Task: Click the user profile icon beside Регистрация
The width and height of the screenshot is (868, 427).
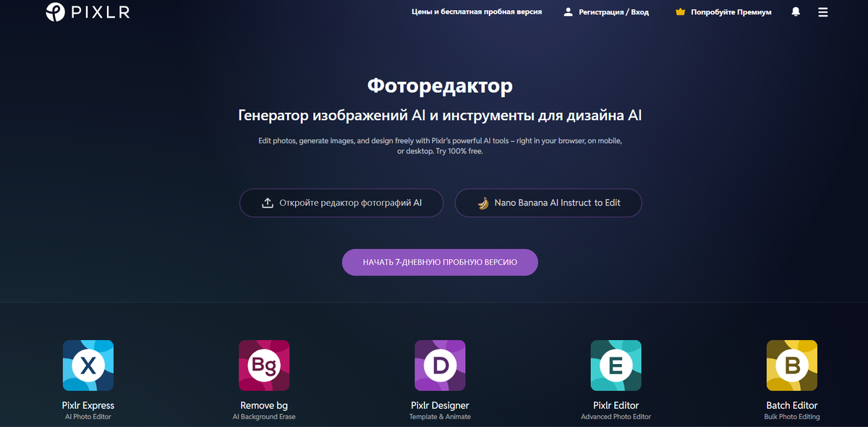Action: [568, 12]
